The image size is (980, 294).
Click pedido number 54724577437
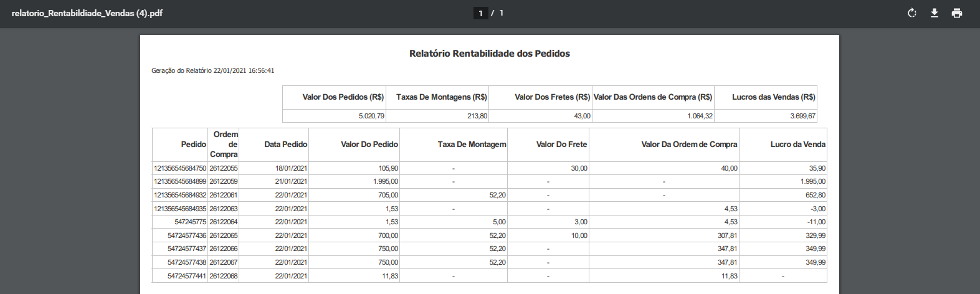(x=187, y=249)
